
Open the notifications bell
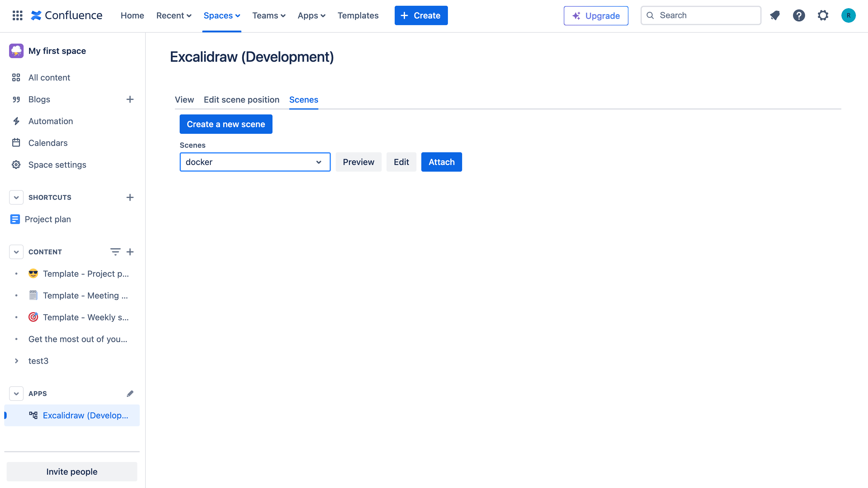click(x=775, y=15)
